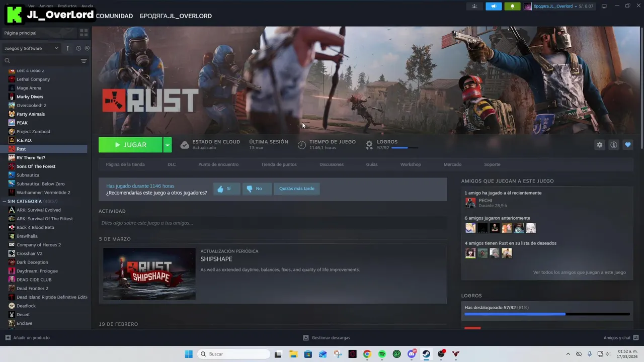Open the green notifications bell
Screen dimensions: 644x362
pyautogui.click(x=513, y=7)
